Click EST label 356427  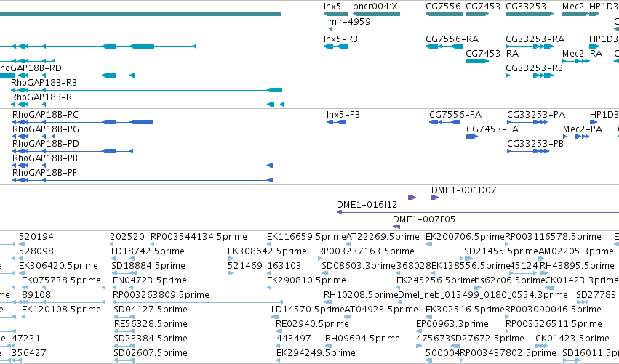[29, 354]
